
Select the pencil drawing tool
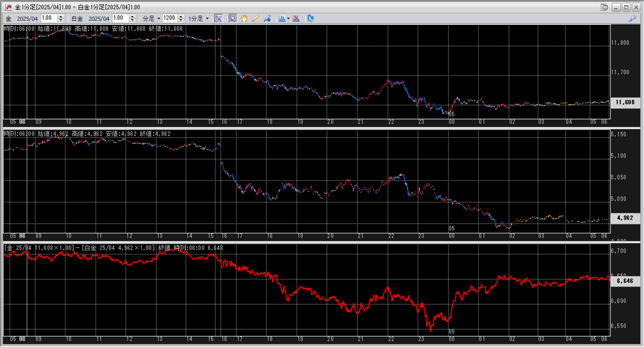[x=255, y=19]
